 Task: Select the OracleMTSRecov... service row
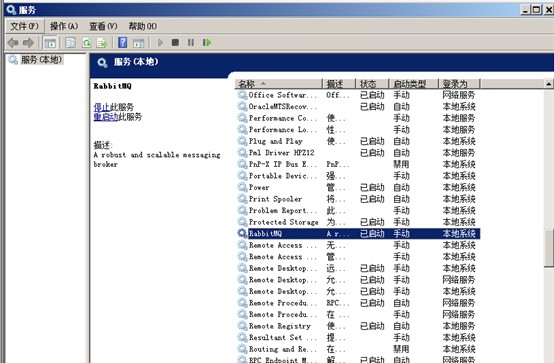(358, 106)
